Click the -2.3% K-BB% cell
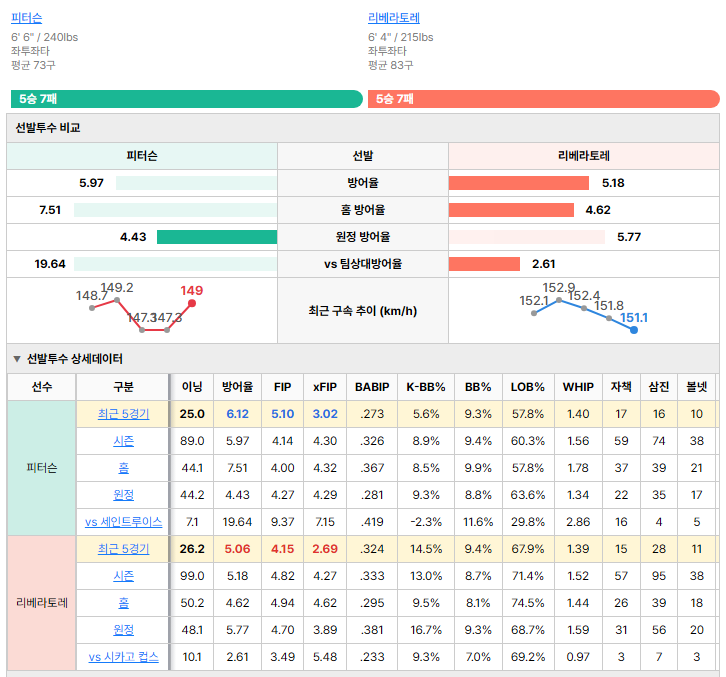726x677 pixels. (426, 522)
